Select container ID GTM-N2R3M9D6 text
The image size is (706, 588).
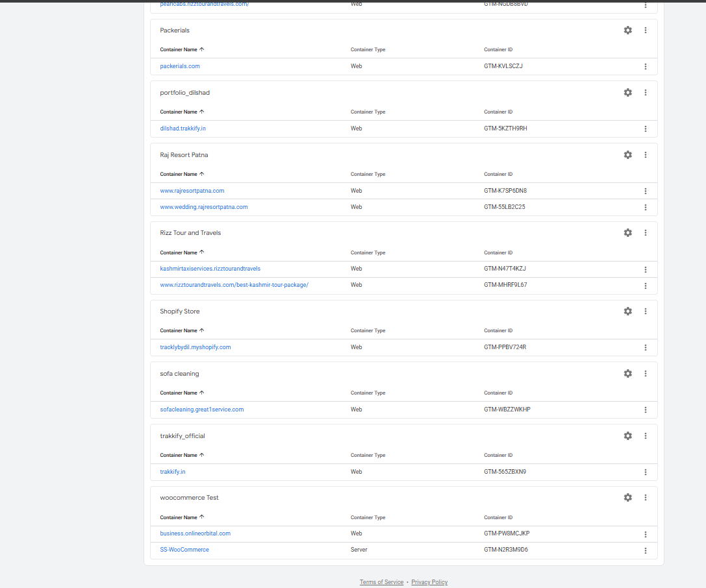(x=506, y=549)
